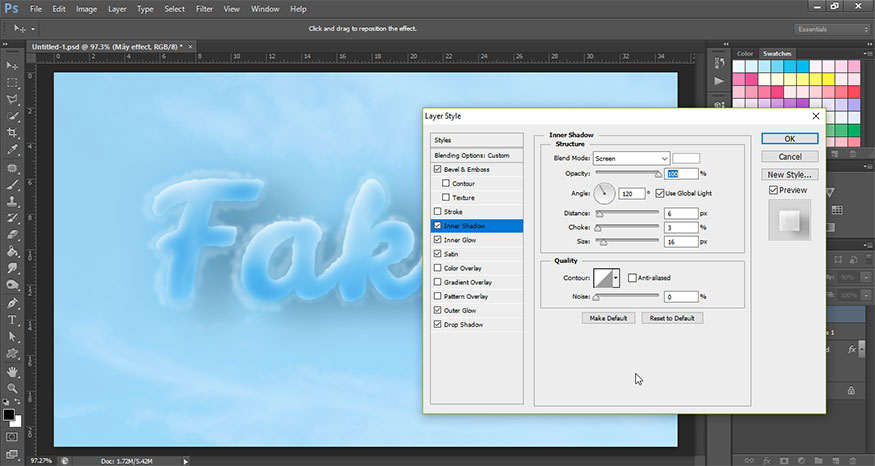
Task: Select the Clone Stamp tool
Action: 12,201
